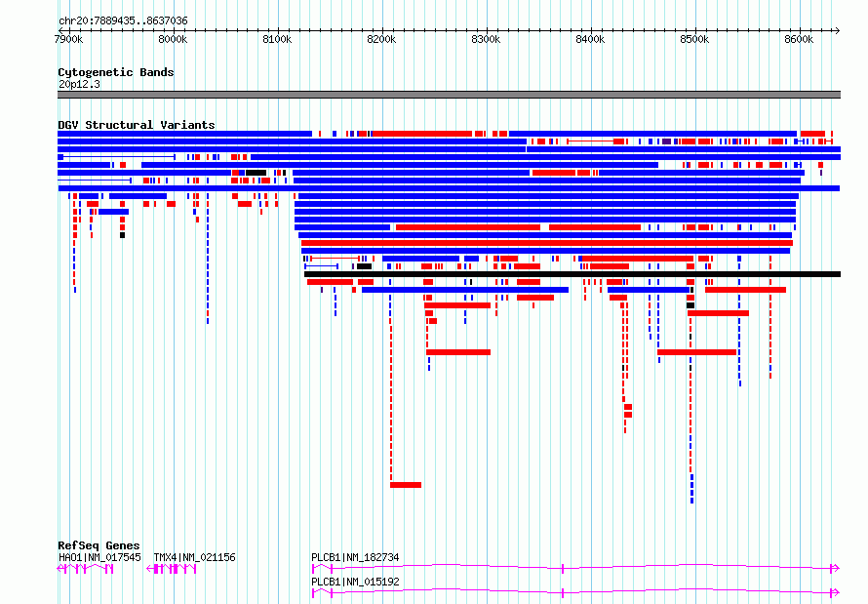Screen dimensions: 868x604
Task: Click the 8200k ruler label
Action: [381, 39]
